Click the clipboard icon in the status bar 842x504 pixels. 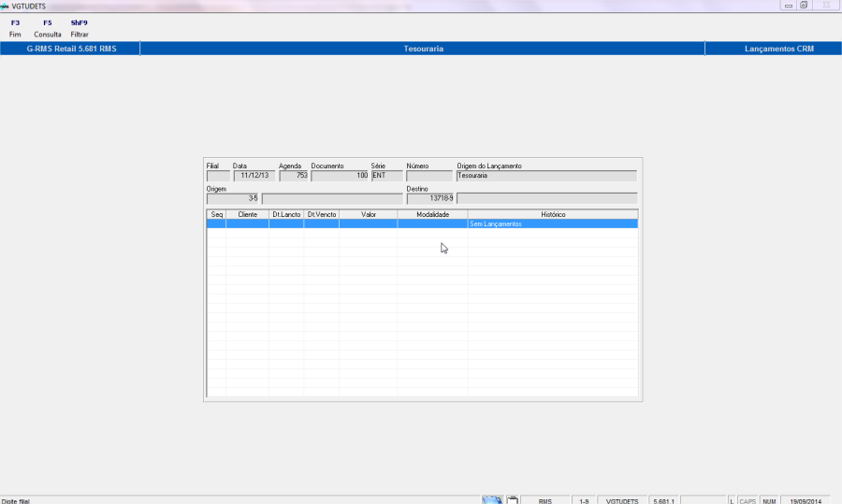(x=513, y=500)
